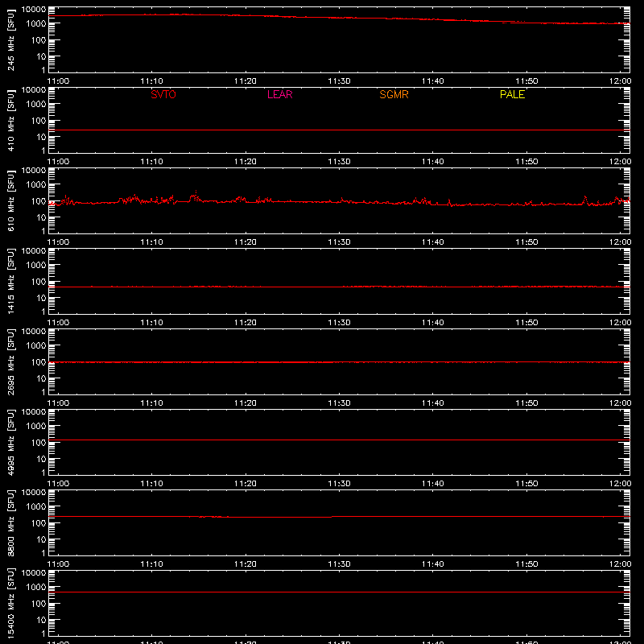
Task: Click the 1000 label on the 8800 MHz axis
Action: coord(36,506)
